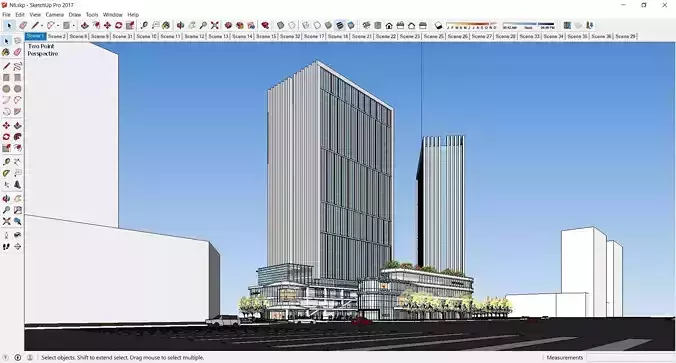676x363 pixels.
Task: Open the View menu
Action: point(35,15)
